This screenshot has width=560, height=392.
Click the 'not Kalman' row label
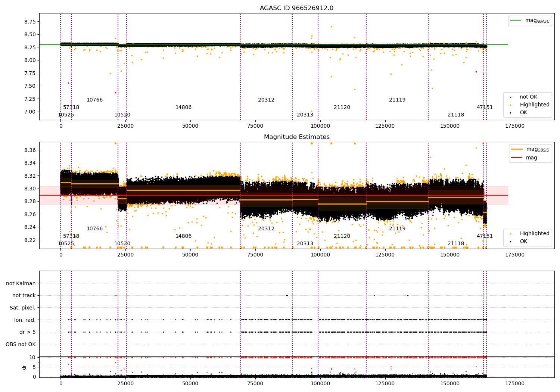tap(21, 284)
